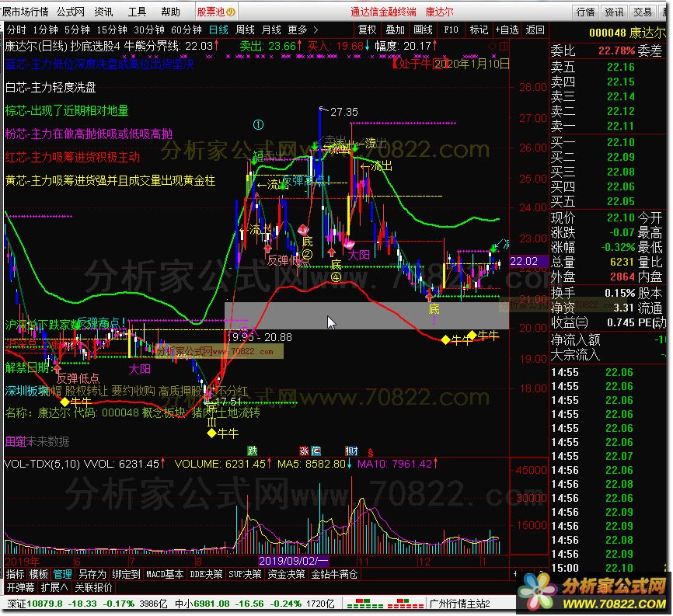Switch to 5分钟 period
Viewport: 673px width, 616px height.
(x=77, y=30)
